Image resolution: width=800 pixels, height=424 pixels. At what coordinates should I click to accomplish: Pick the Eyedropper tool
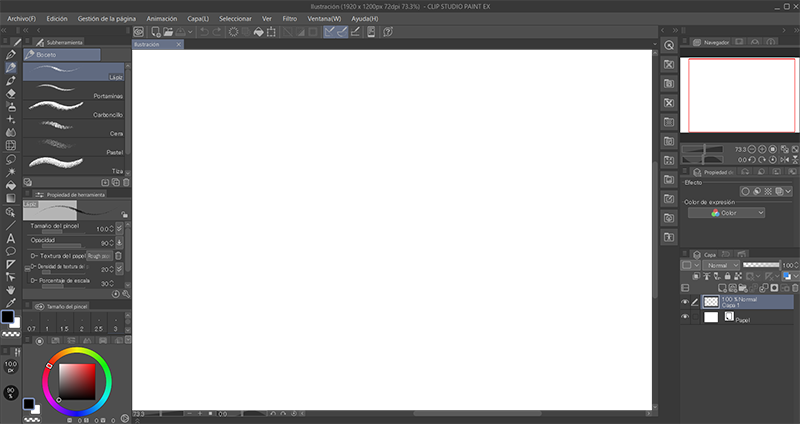tap(10, 302)
